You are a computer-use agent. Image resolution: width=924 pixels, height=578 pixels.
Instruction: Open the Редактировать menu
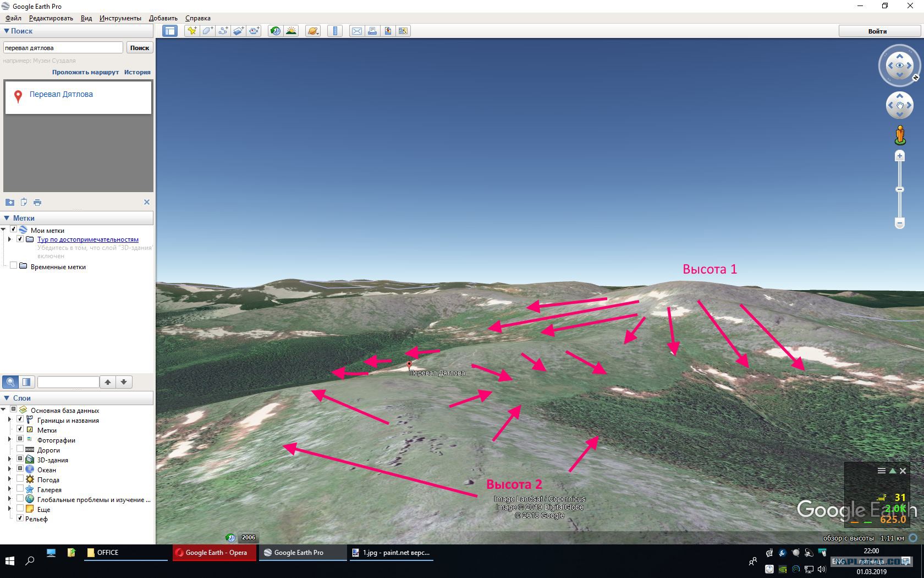tap(51, 18)
